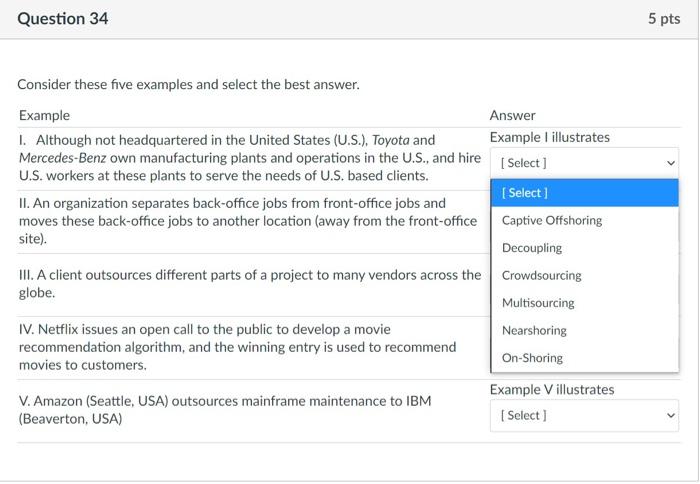
Task: Click the 'Example I illustrates' label
Action: (x=550, y=137)
